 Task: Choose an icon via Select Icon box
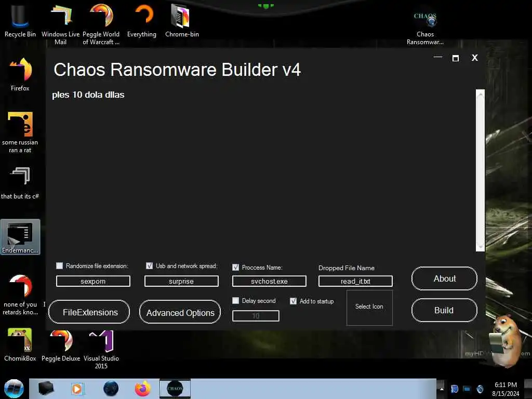coord(369,308)
